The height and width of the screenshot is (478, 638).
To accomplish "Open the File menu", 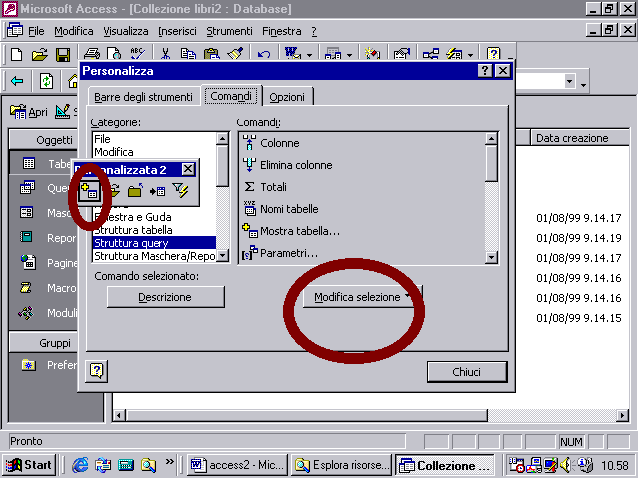I will [36, 31].
